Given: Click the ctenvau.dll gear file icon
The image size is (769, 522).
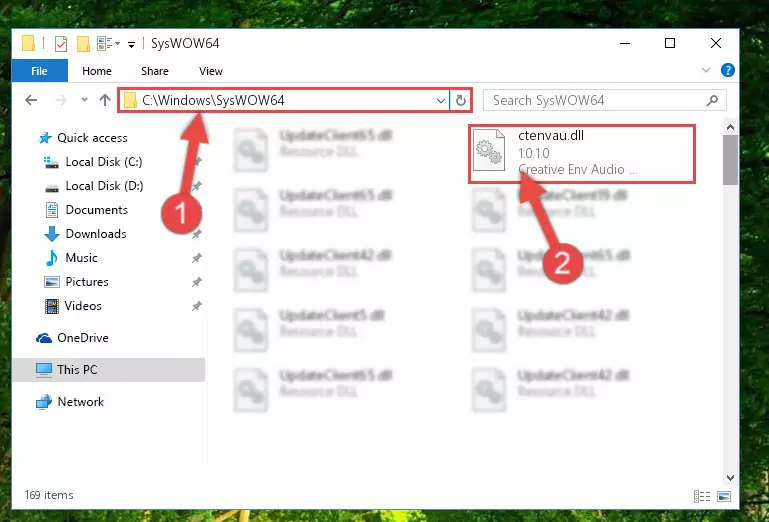Looking at the screenshot, I should 489,150.
